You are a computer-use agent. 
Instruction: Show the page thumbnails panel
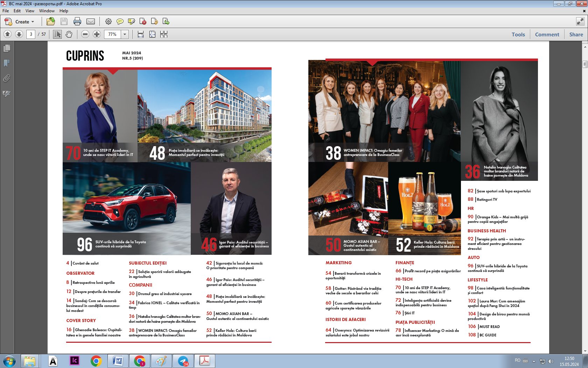click(x=7, y=48)
